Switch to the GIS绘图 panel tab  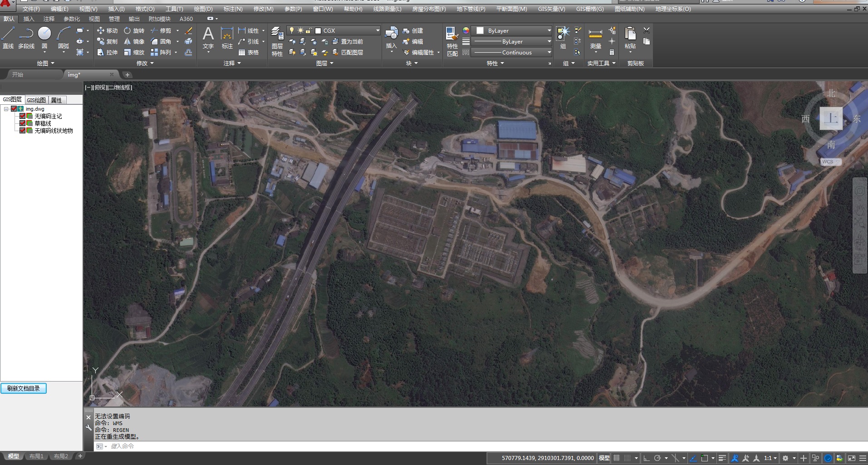point(36,100)
